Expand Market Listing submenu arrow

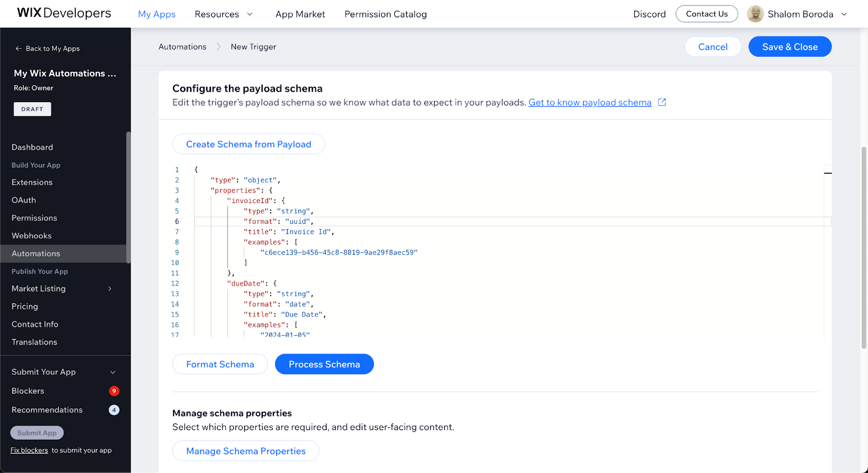110,288
